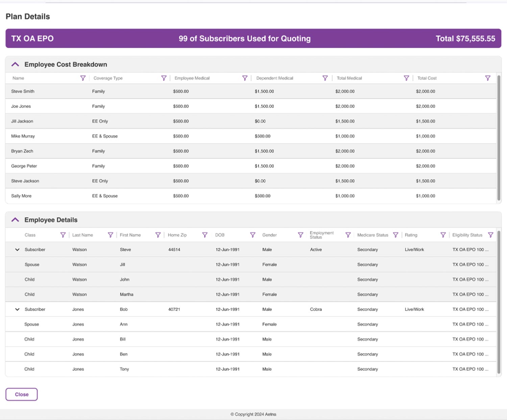Click the Employee Cost Breakdown scrollbar
The height and width of the screenshot is (420, 507).
tap(499, 138)
